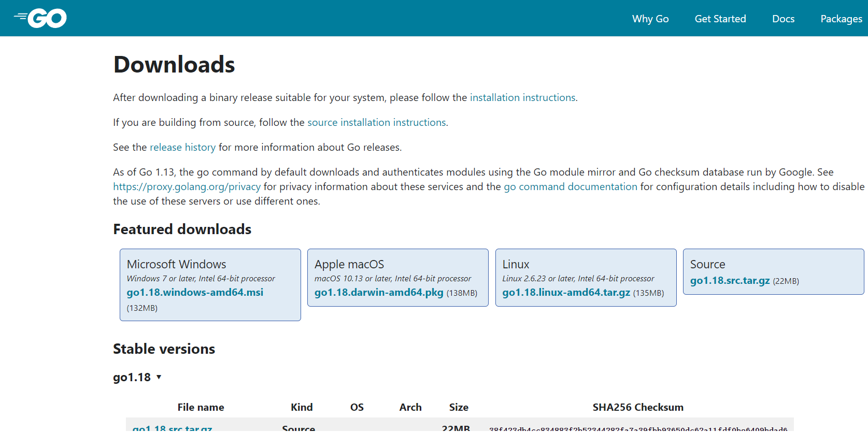Click the Go logo in header
Screen dimensions: 868x432
click(x=40, y=18)
